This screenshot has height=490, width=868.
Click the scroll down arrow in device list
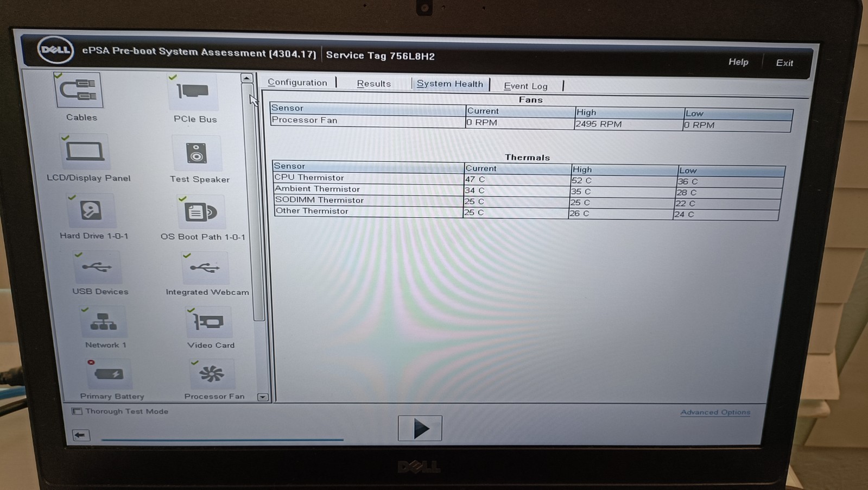pos(263,397)
